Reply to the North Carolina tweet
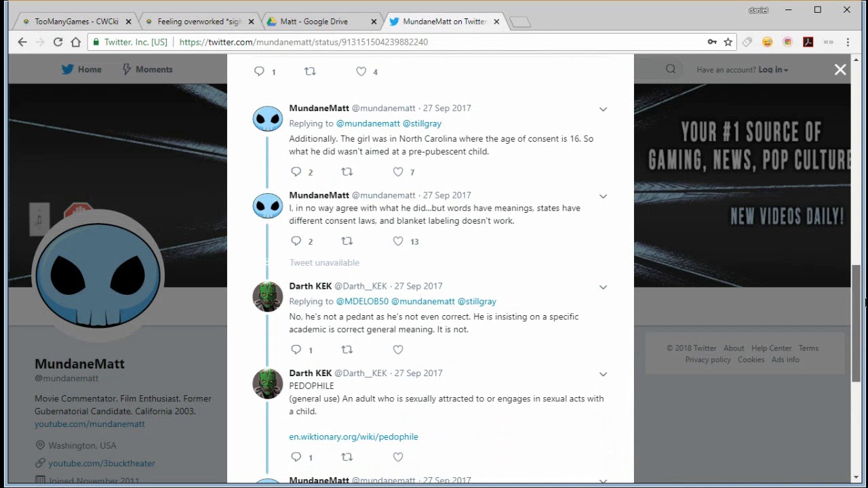868x488 pixels. 296,171
